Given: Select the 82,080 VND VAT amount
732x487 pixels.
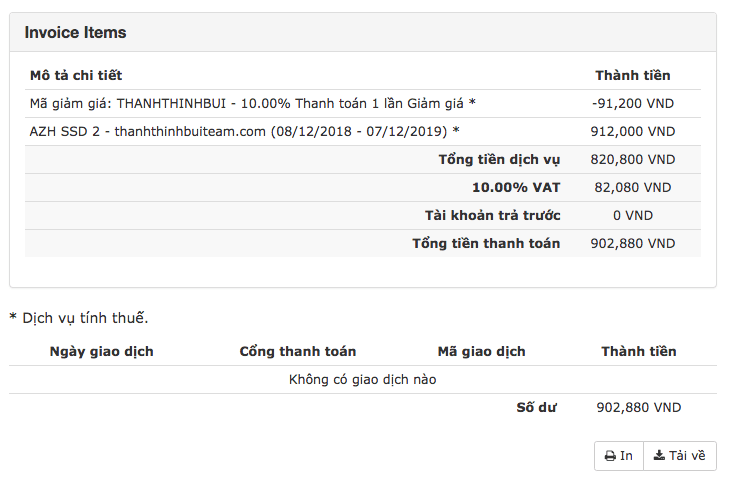Looking at the screenshot, I should [x=633, y=187].
